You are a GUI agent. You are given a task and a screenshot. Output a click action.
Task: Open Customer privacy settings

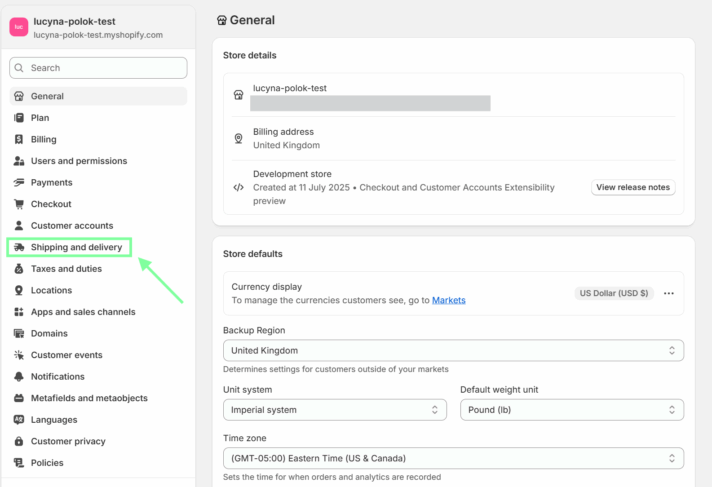(68, 441)
